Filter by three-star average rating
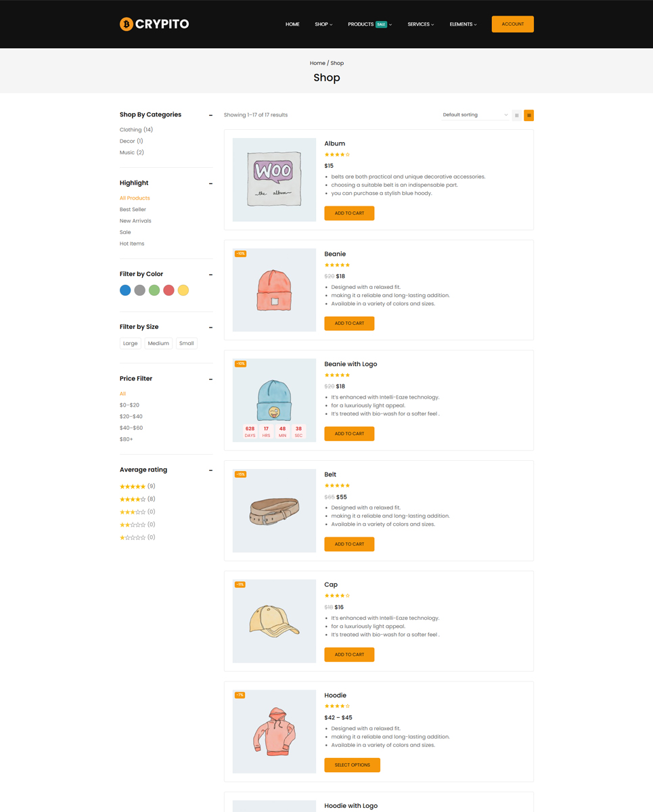The height and width of the screenshot is (812, 653). click(x=133, y=512)
